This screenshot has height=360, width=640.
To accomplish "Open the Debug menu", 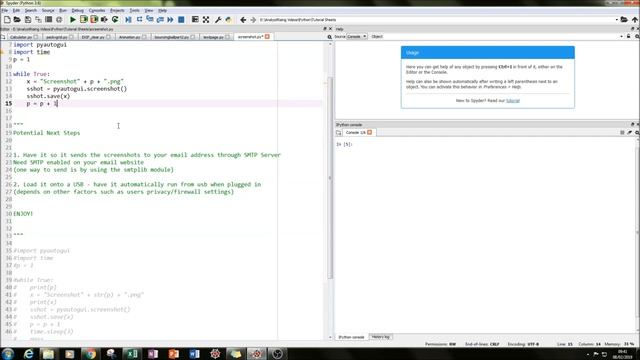I will click(x=78, y=10).
